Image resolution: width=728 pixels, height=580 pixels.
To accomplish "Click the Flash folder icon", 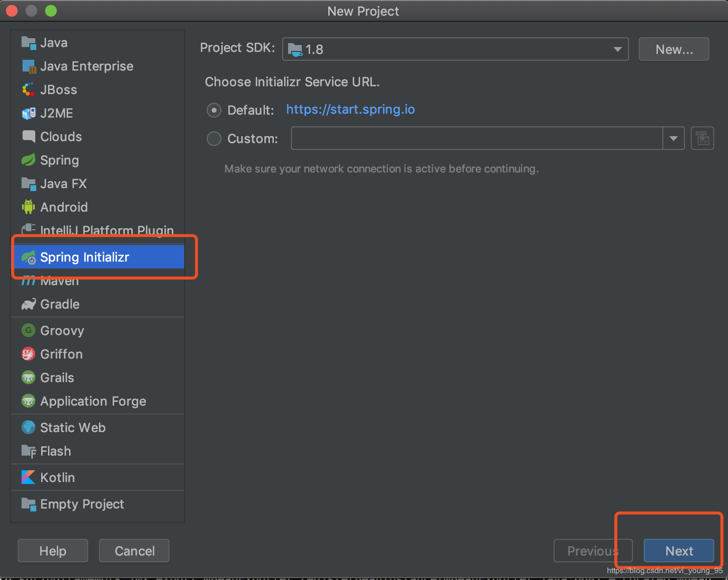I will click(x=28, y=451).
